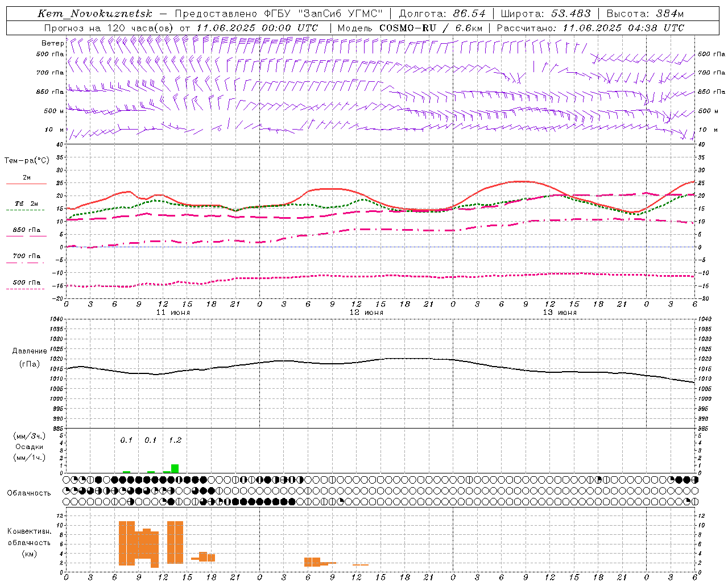Click the Рассчитано: 11.06.2025 04:38 UTC timestamp
Viewport: 728px width, 582px height.
(x=590, y=28)
